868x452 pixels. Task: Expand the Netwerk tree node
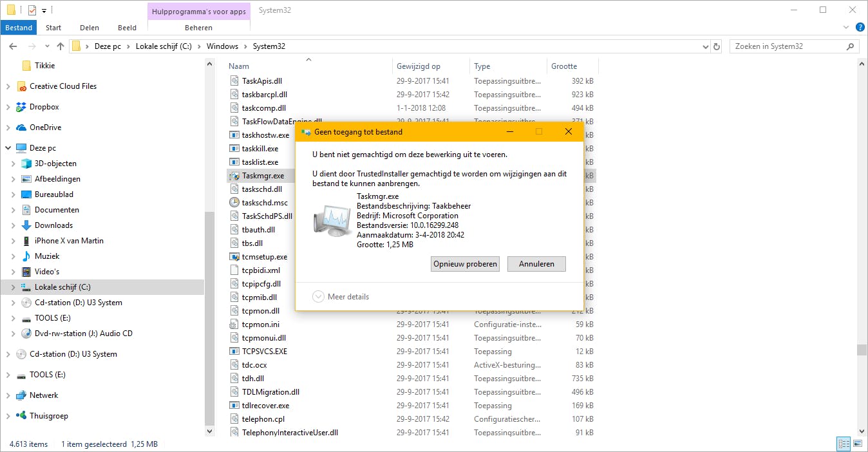point(8,395)
